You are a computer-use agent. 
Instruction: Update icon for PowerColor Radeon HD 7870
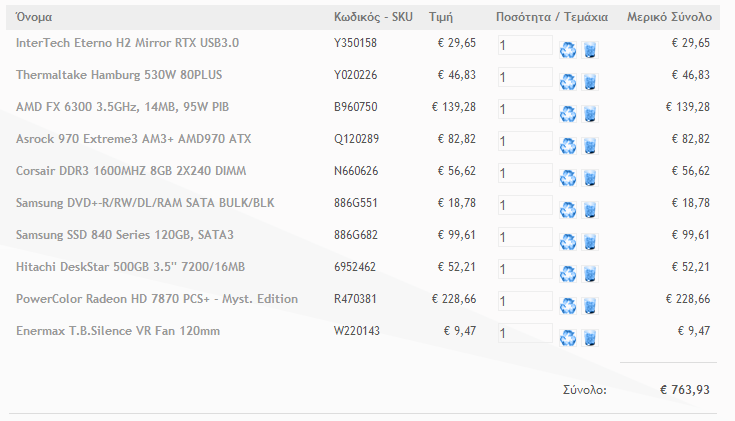point(568,306)
